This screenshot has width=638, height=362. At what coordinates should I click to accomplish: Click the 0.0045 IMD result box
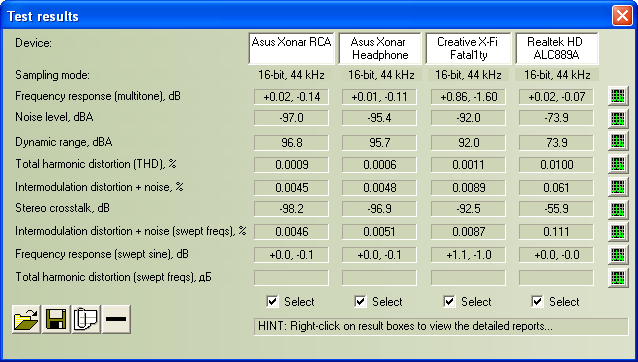(x=291, y=188)
